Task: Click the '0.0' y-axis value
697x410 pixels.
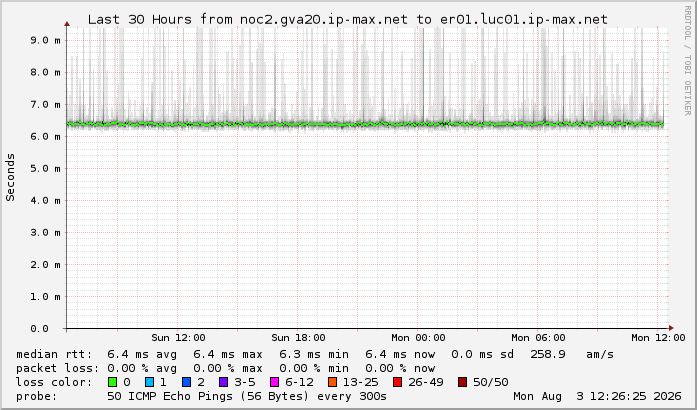Action: [39, 329]
